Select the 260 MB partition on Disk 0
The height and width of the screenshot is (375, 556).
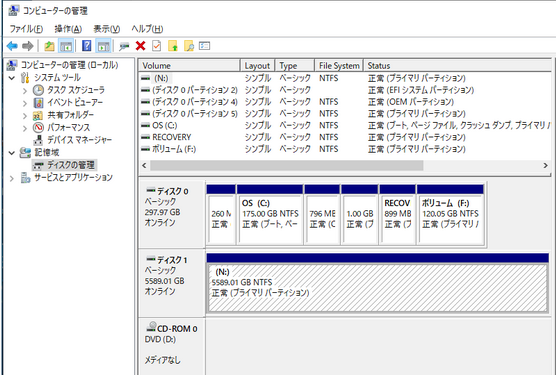[221, 214]
